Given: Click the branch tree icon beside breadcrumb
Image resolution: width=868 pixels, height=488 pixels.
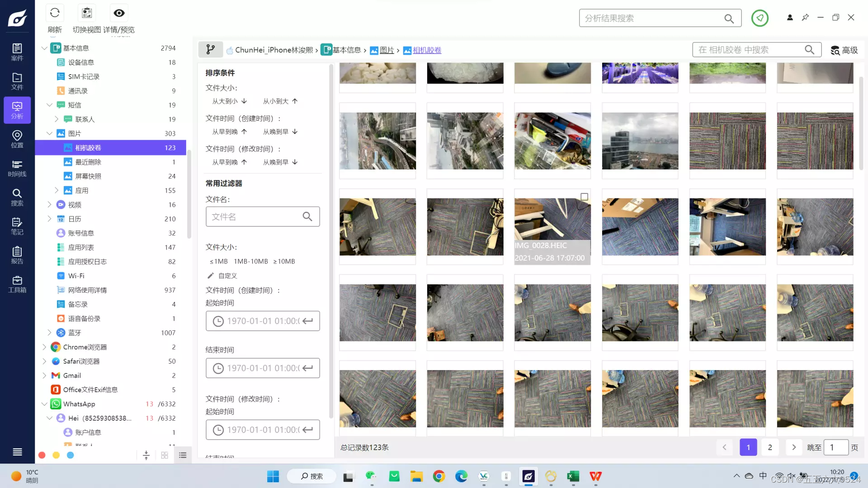Looking at the screenshot, I should pyautogui.click(x=210, y=50).
